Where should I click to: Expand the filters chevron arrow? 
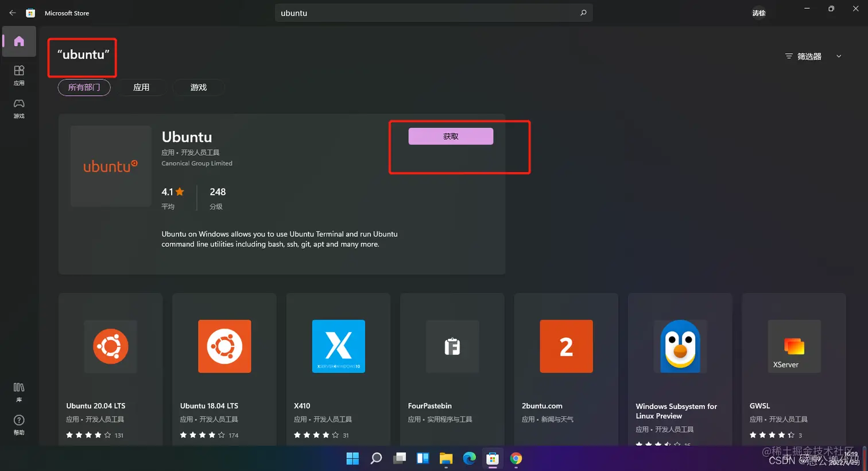point(839,56)
